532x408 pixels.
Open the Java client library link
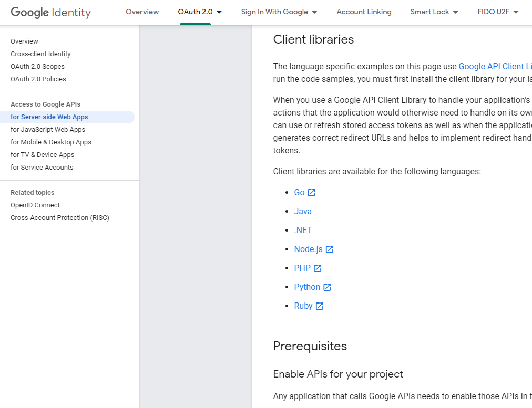pyautogui.click(x=303, y=212)
